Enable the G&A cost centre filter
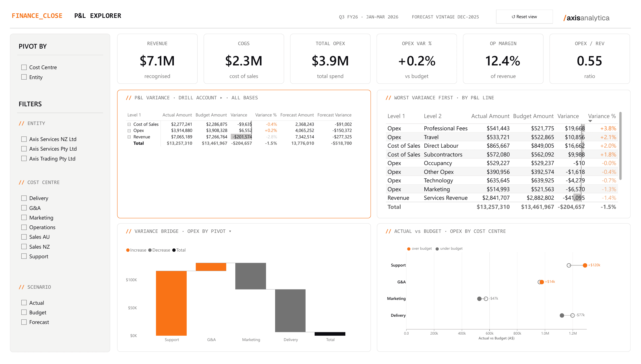 (x=24, y=208)
